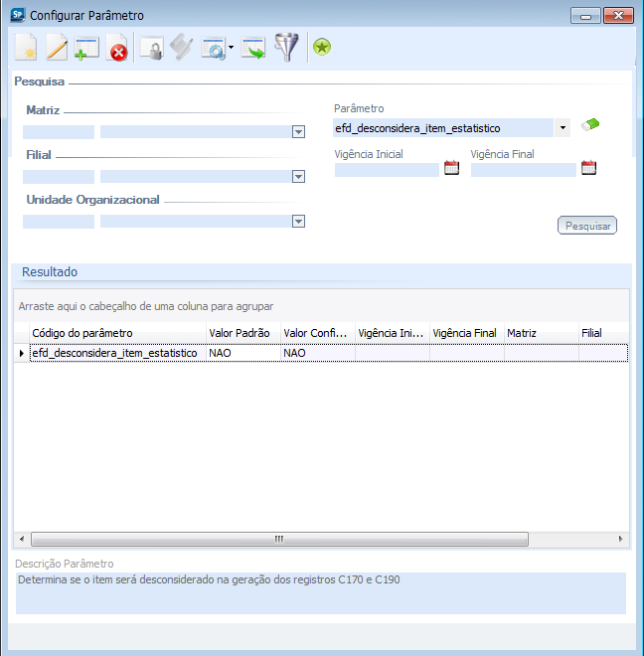The image size is (644, 656).
Task: Click the NAO cell under Valor Padrão
Action: pyautogui.click(x=243, y=353)
